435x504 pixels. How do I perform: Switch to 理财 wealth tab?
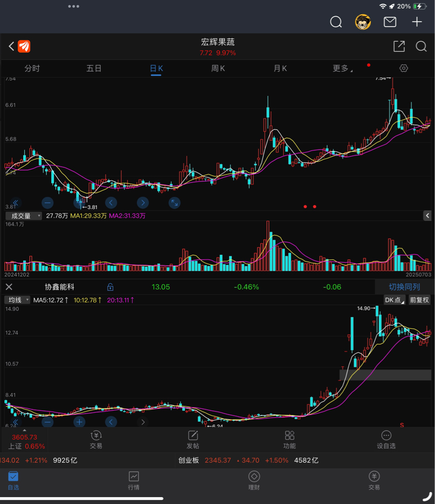pos(254,481)
